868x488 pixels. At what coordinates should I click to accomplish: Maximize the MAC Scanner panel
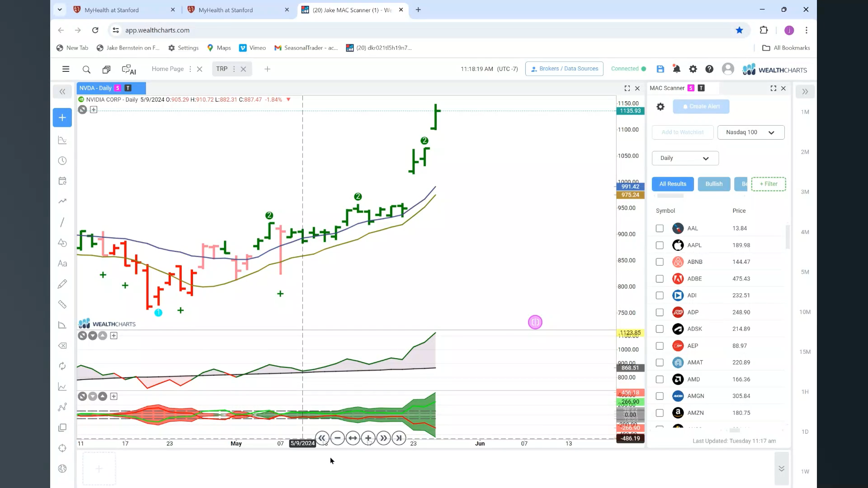[x=773, y=88]
